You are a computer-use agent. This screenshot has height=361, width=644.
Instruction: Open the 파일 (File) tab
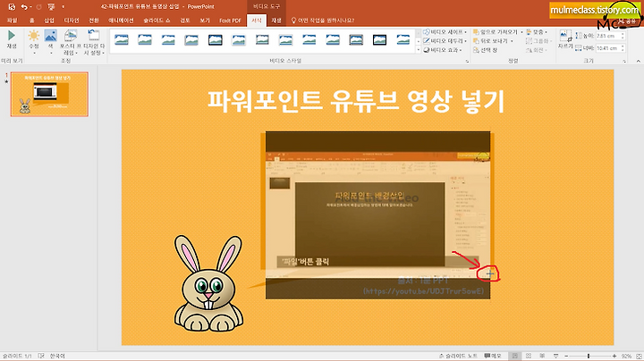click(x=12, y=20)
